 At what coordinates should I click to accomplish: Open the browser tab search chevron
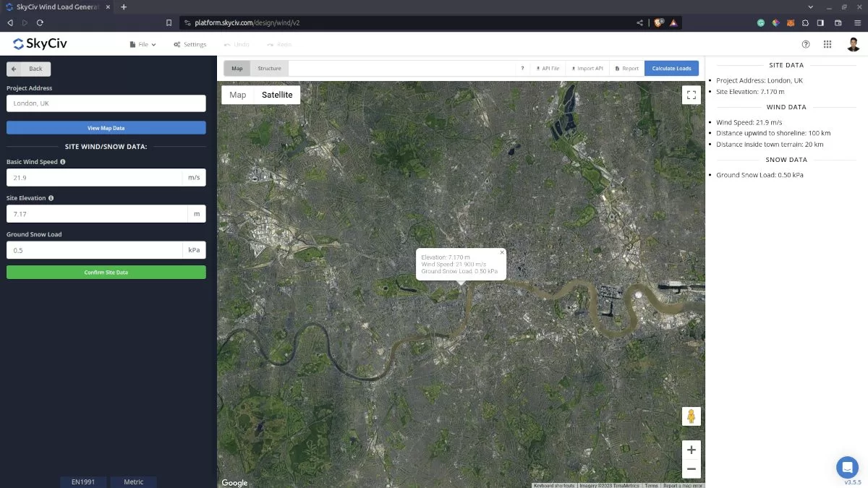tap(810, 7)
